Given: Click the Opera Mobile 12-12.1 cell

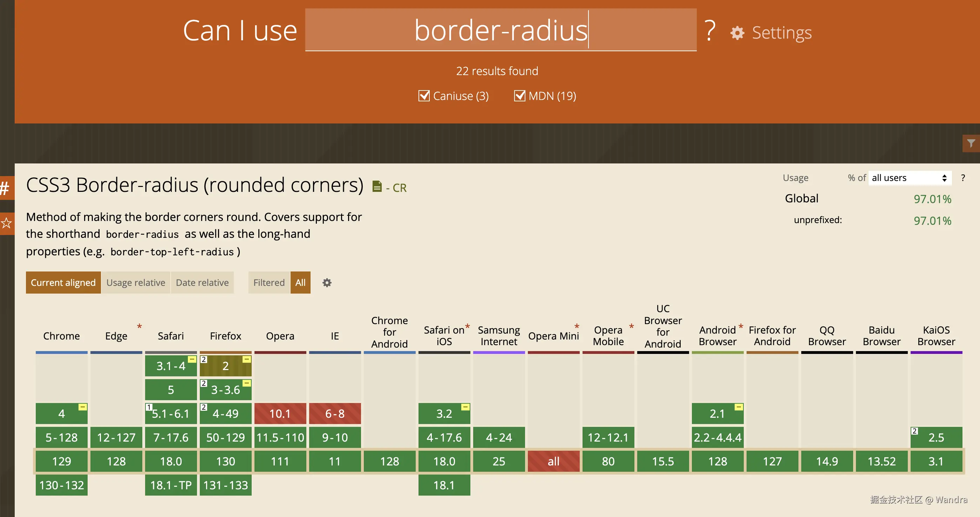Looking at the screenshot, I should (608, 437).
